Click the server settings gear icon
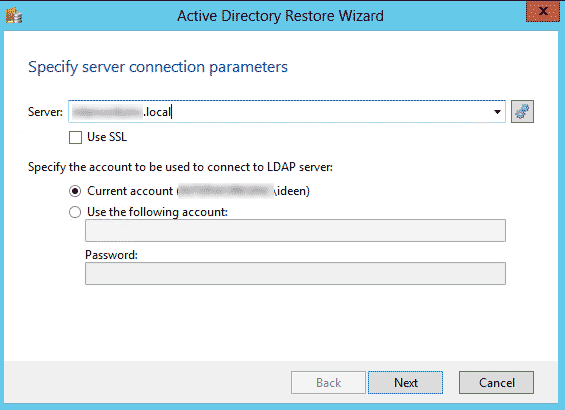The image size is (565, 410). pos(522,112)
